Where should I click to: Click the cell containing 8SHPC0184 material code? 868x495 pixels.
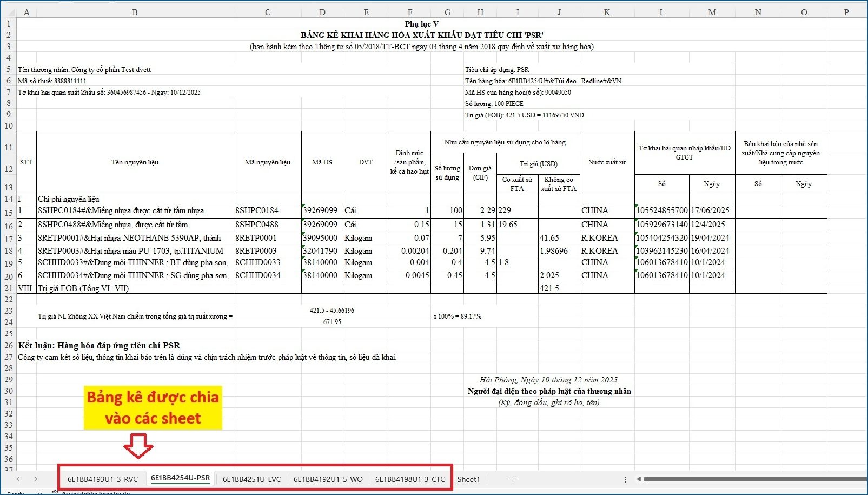tap(267, 210)
